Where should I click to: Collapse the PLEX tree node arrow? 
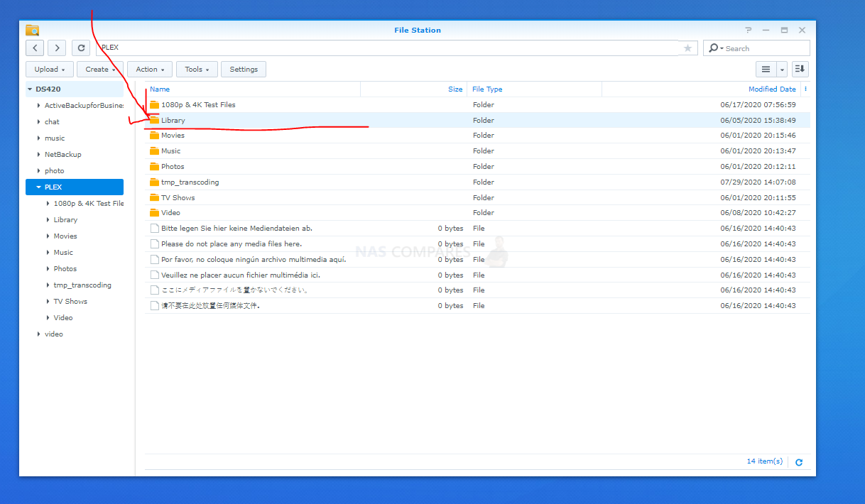(x=38, y=187)
